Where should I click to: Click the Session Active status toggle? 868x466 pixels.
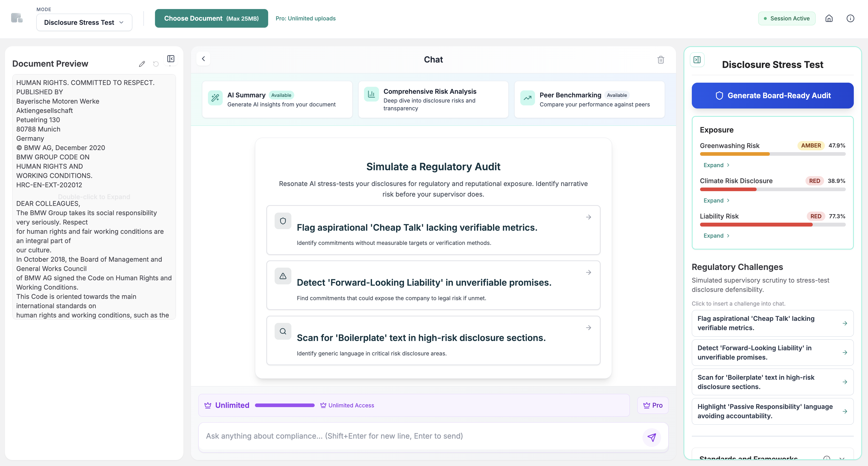pyautogui.click(x=786, y=18)
